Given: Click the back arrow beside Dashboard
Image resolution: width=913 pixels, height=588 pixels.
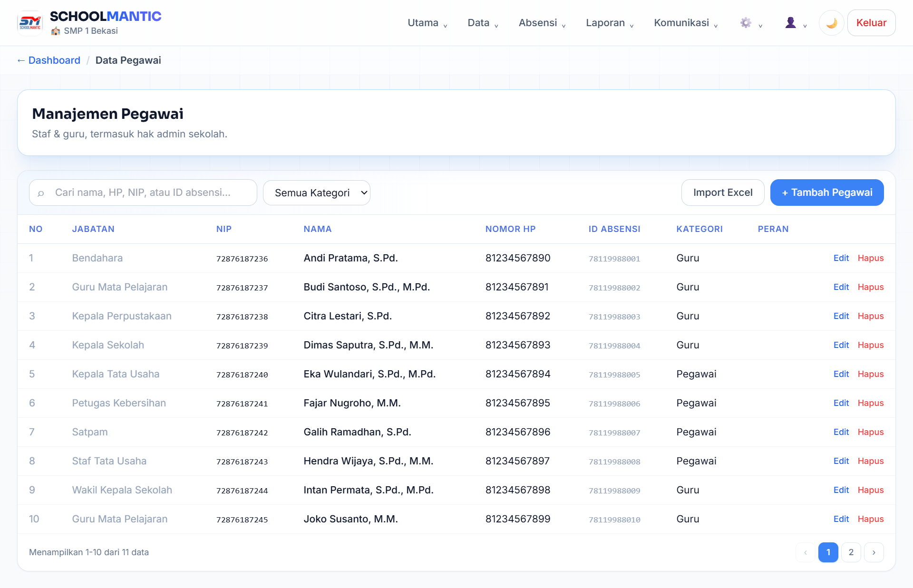Looking at the screenshot, I should (21, 60).
